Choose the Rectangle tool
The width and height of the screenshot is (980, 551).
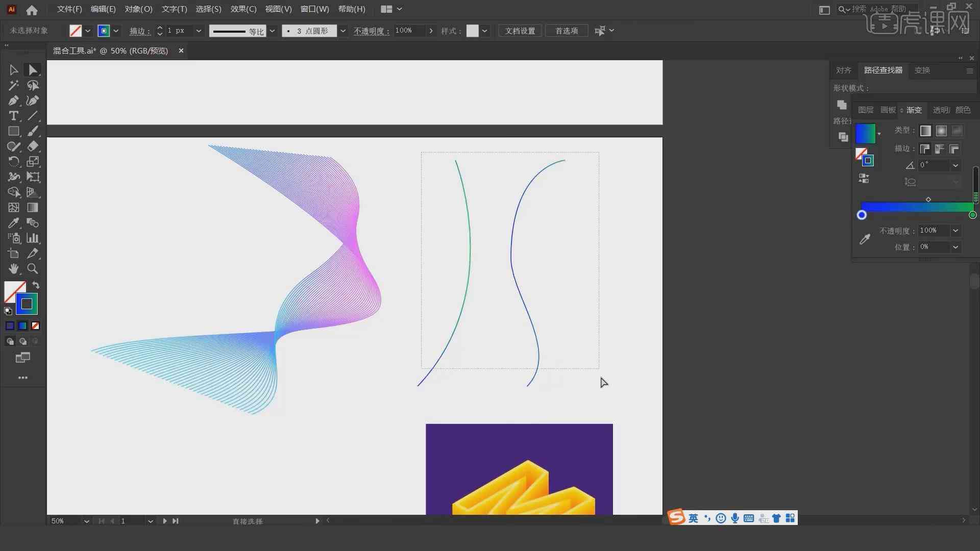(14, 131)
